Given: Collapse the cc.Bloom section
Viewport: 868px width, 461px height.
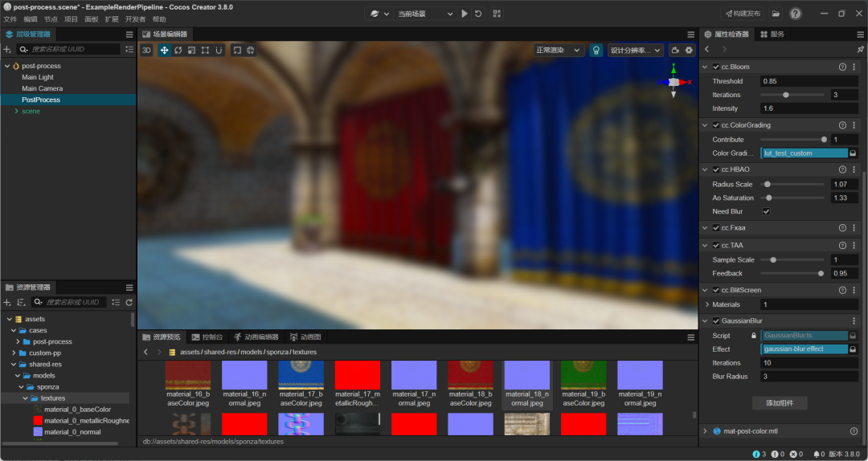Looking at the screenshot, I should (706, 67).
